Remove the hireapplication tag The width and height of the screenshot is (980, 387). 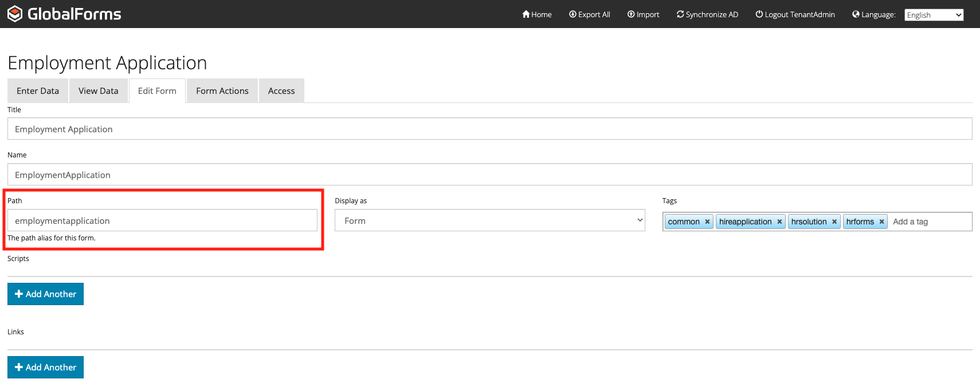(x=779, y=222)
